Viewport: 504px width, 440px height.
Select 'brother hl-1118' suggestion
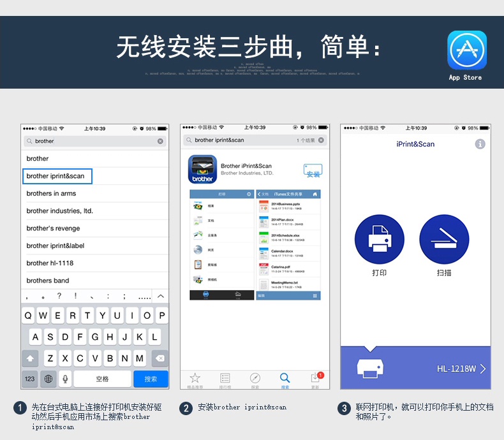click(95, 263)
